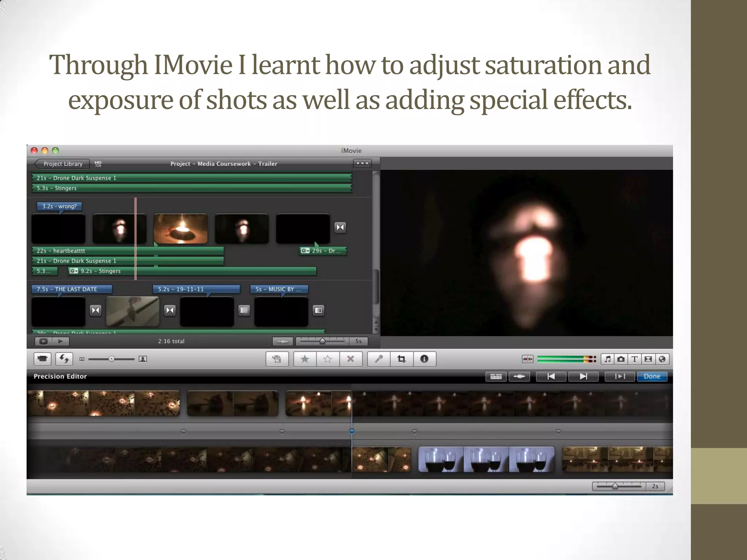
Task: Select the '5.2s – 19-11-11' title bar
Action: pos(196,289)
